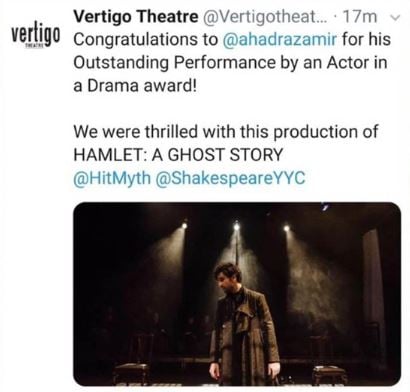410x392 pixels.
Task: Click the center stage spotlight in the photo
Action: (236, 227)
